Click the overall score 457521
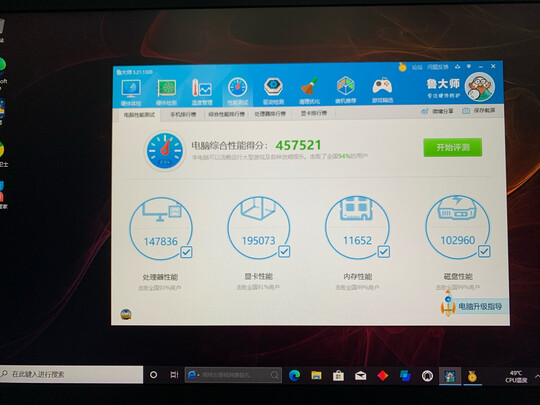 (x=298, y=145)
